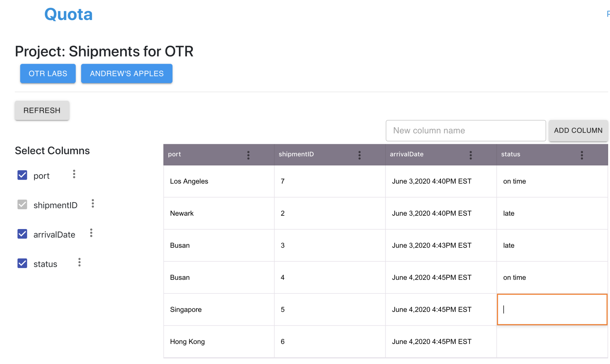Open the status column header menu
This screenshot has height=364, width=610.
pos(582,155)
